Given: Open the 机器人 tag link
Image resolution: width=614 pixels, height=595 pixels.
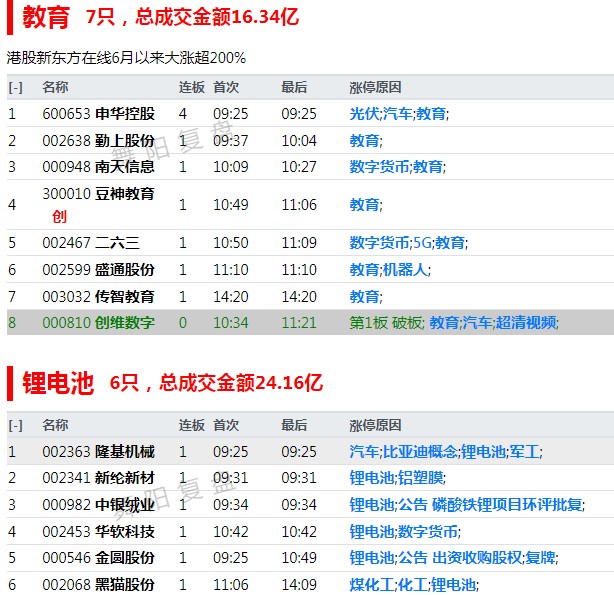Looking at the screenshot, I should tap(405, 269).
